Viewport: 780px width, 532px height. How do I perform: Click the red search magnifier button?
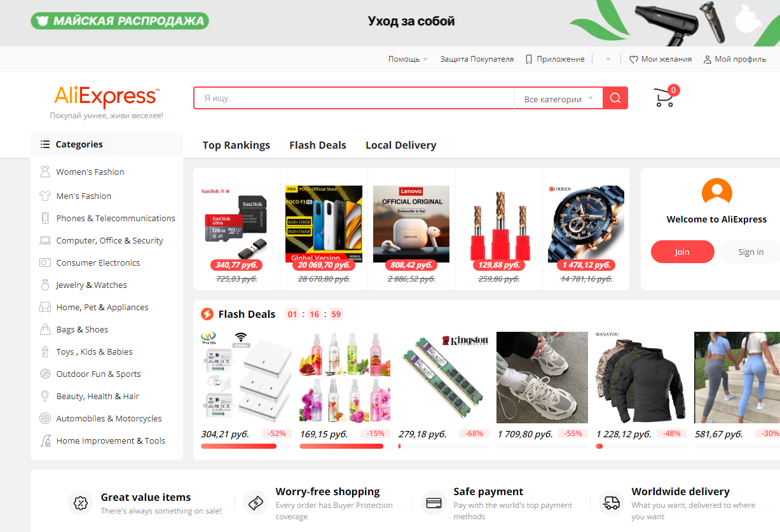[x=615, y=98]
